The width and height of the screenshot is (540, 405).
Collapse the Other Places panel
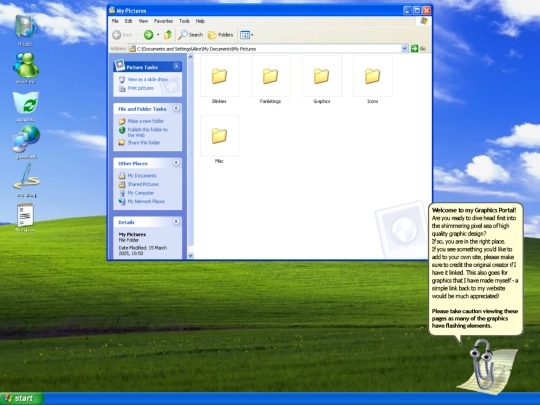(176, 163)
